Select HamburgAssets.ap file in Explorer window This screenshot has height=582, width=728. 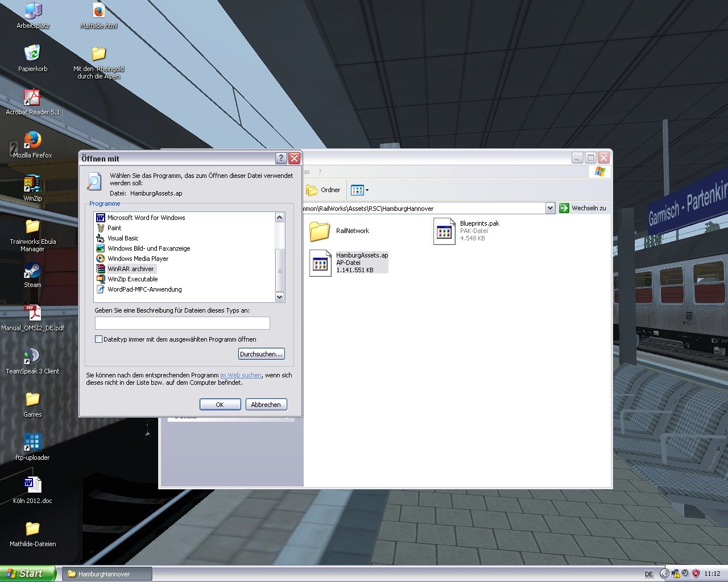pos(349,263)
